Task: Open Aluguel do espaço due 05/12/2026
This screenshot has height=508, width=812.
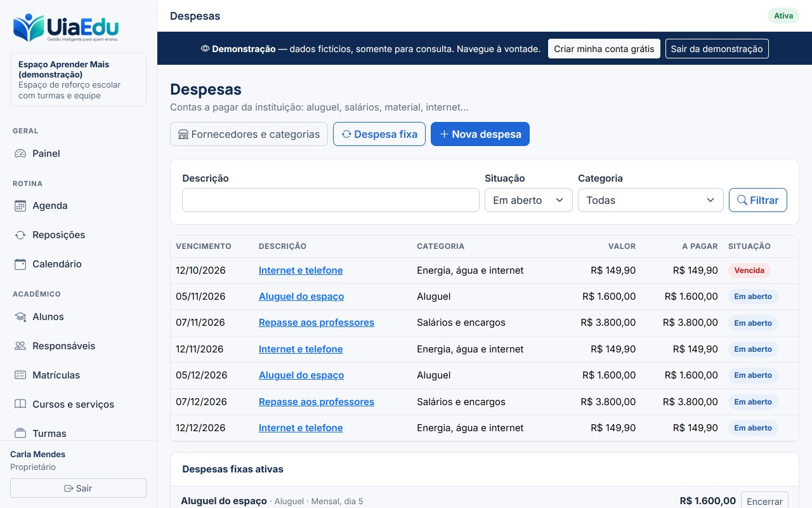Action: 301,375
